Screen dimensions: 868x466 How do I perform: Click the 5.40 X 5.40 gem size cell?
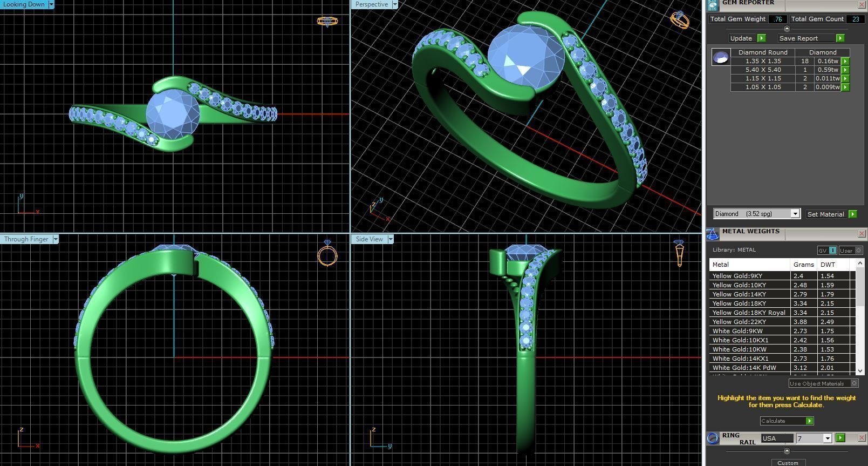pos(763,70)
